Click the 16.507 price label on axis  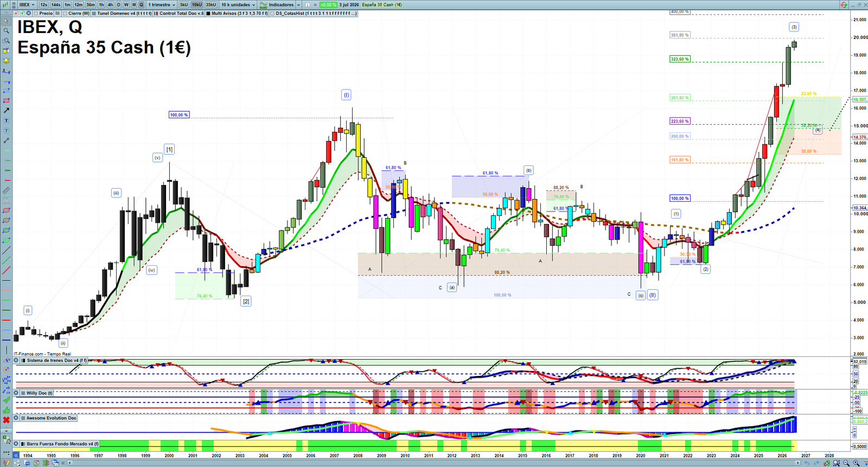[x=860, y=100]
